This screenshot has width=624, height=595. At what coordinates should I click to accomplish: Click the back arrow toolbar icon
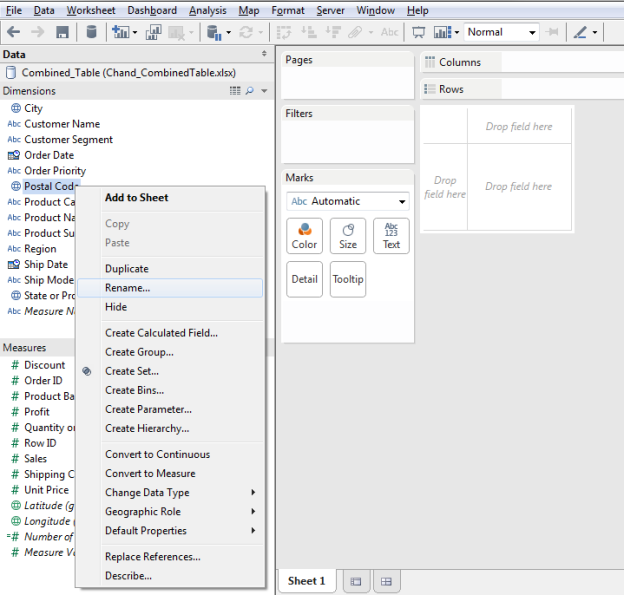pyautogui.click(x=14, y=32)
